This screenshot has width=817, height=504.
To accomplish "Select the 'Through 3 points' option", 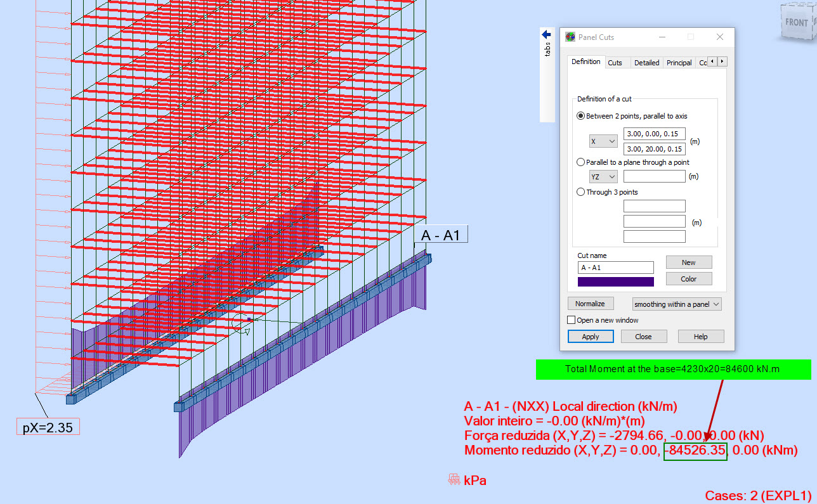I will (581, 191).
